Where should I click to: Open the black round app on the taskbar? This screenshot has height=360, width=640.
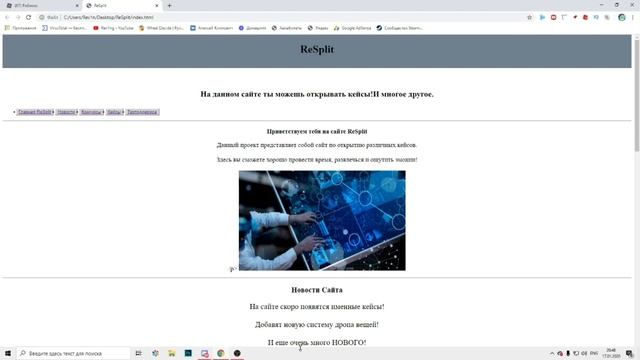point(237,353)
